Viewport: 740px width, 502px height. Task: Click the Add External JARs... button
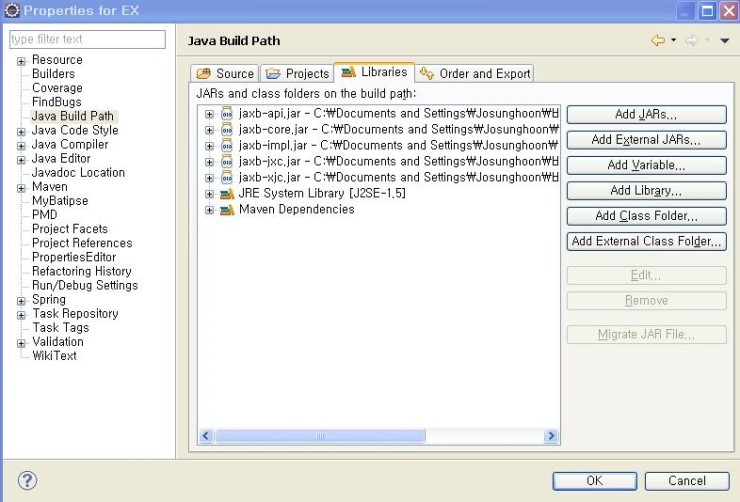[646, 140]
